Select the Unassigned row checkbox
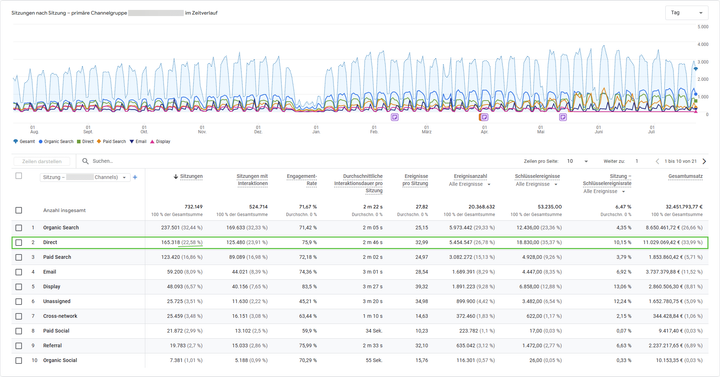This screenshot has height=377, width=720. (18, 301)
